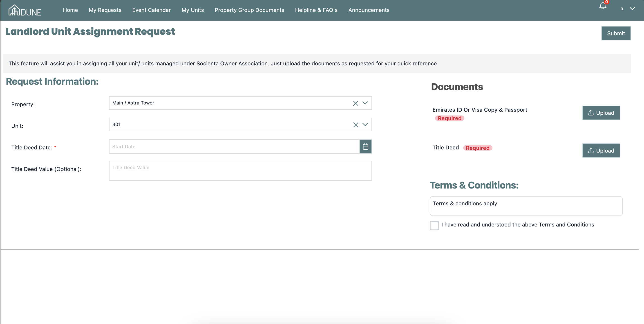Expand the Property dropdown arrow

point(365,103)
